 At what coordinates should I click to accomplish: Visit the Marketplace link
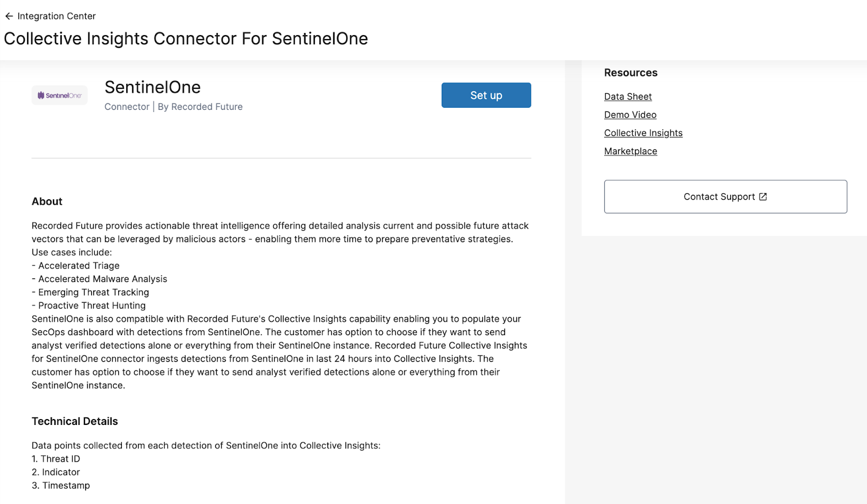point(631,152)
